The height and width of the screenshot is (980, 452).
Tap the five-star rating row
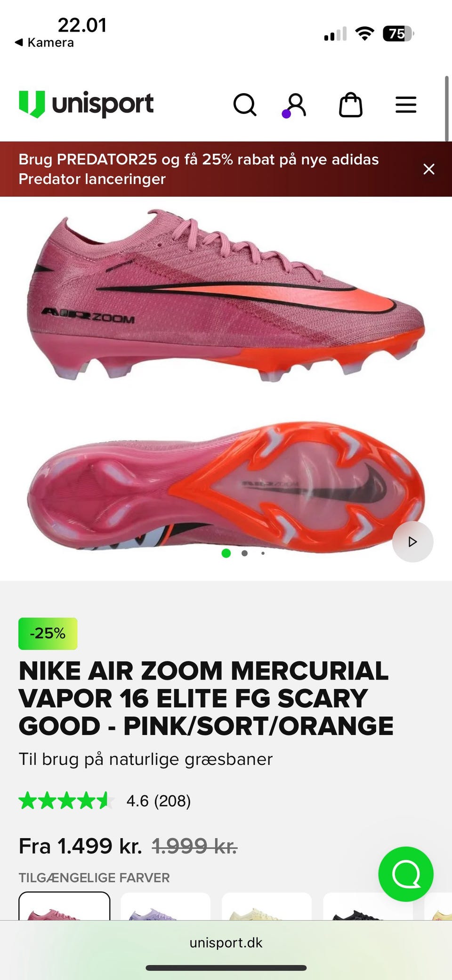tap(66, 801)
